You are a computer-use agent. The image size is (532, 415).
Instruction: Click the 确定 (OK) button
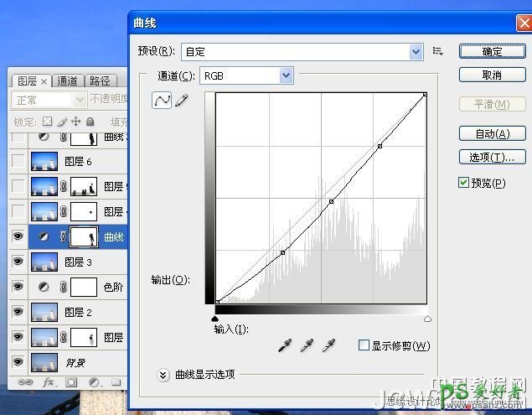click(x=492, y=51)
